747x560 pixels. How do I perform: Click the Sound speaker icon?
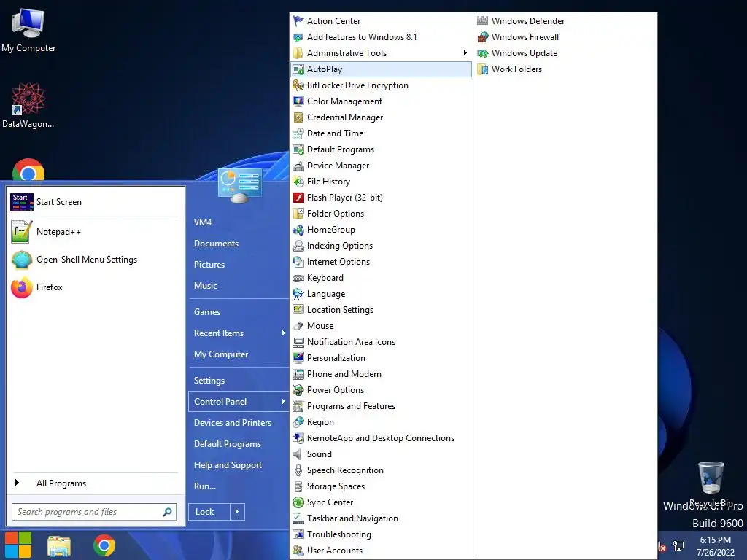click(298, 454)
